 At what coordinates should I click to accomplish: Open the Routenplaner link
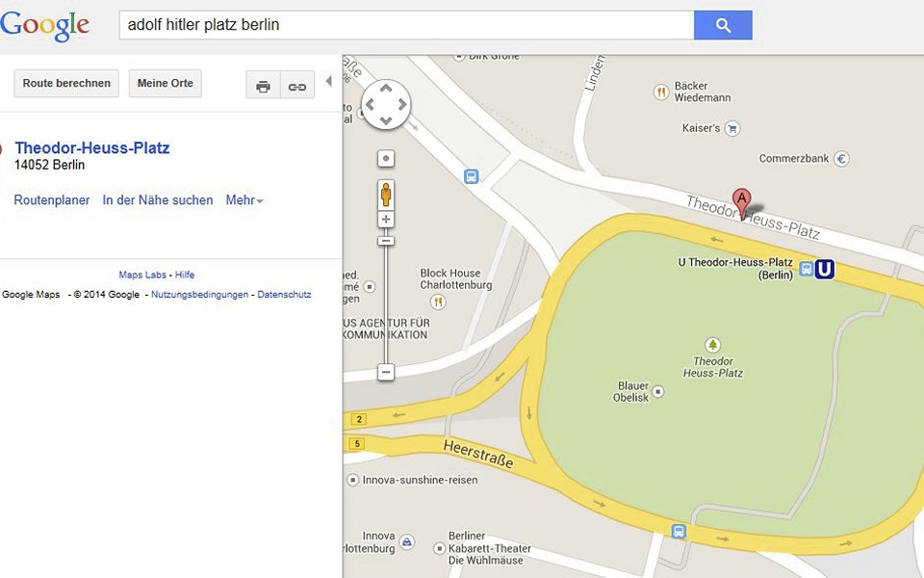click(52, 200)
